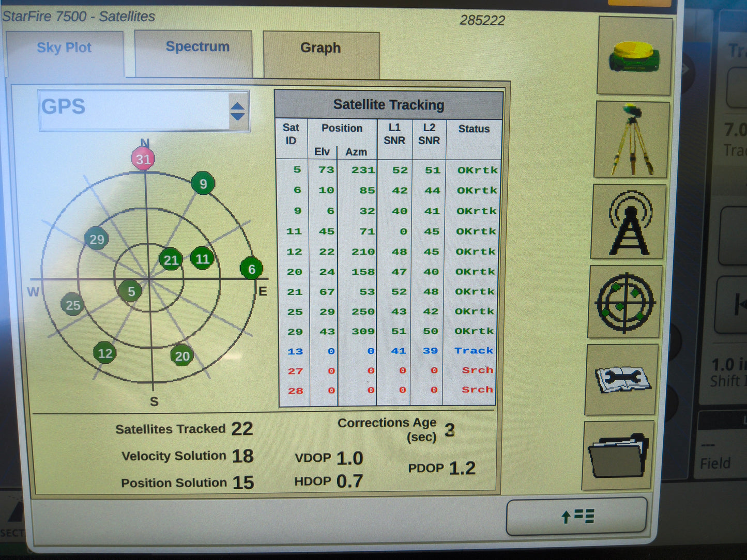Viewport: 747px width, 560px height.
Task: Switch to the Graph tab
Action: (321, 54)
